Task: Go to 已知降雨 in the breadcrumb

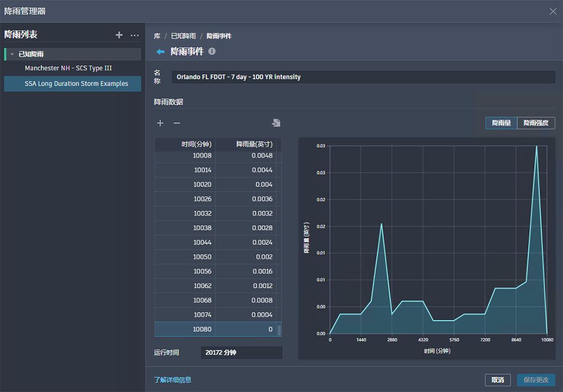Action: tap(183, 36)
